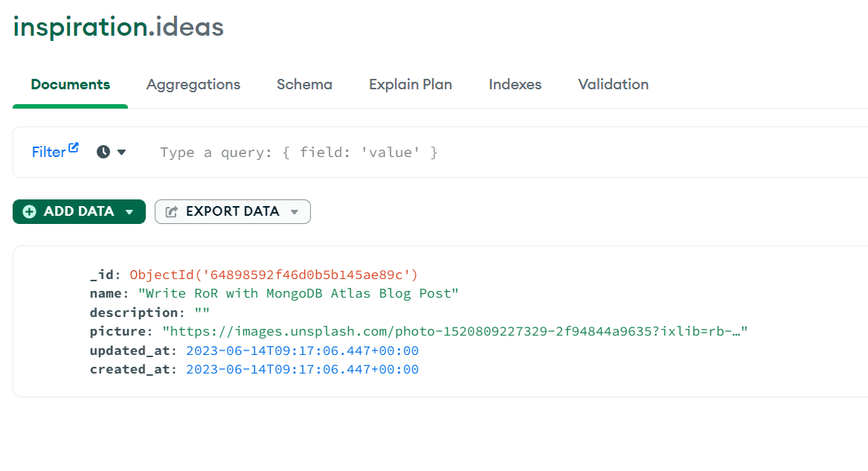
Task: Switch to the Validation tab
Action: (613, 84)
